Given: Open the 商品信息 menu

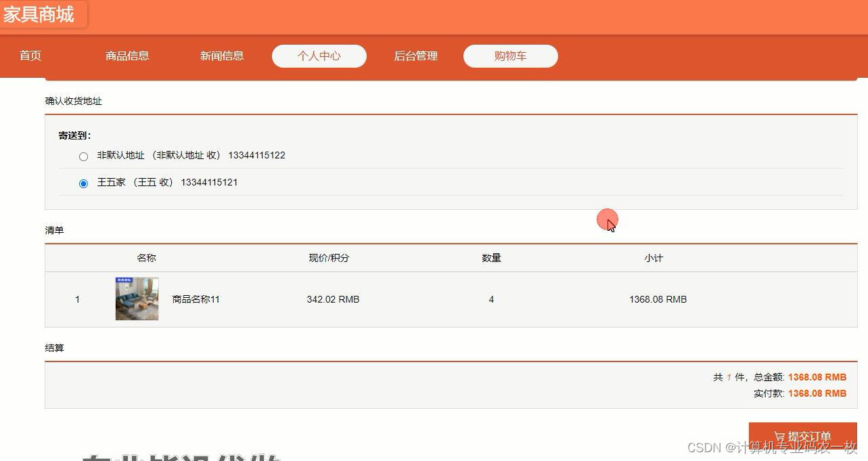Looking at the screenshot, I should click(127, 56).
